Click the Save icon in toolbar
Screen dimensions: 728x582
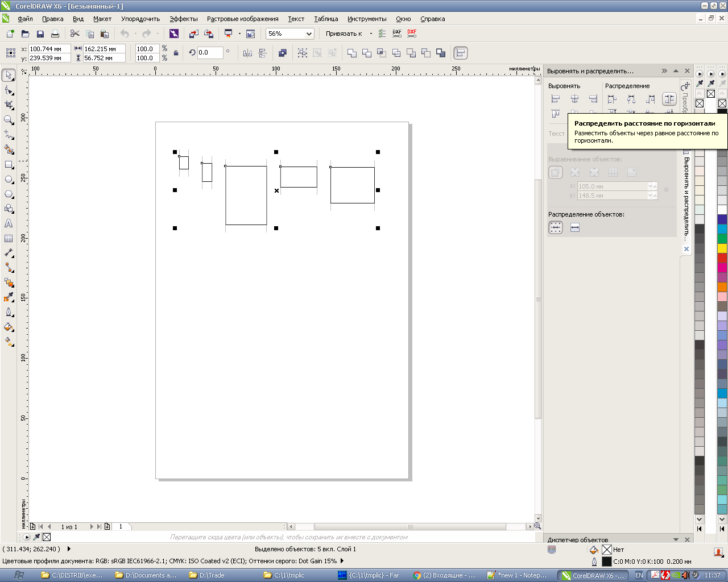tap(40, 34)
